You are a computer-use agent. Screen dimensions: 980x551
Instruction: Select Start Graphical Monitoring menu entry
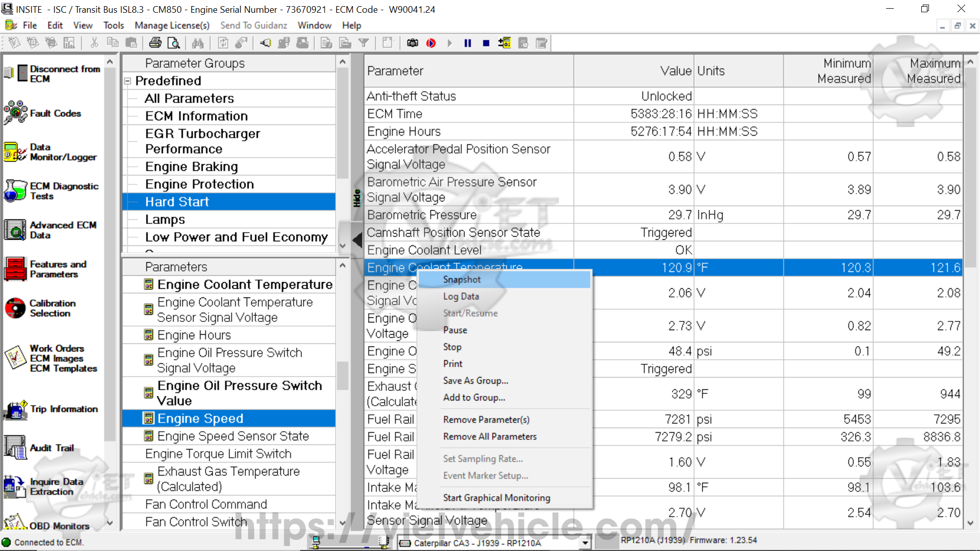(x=496, y=497)
